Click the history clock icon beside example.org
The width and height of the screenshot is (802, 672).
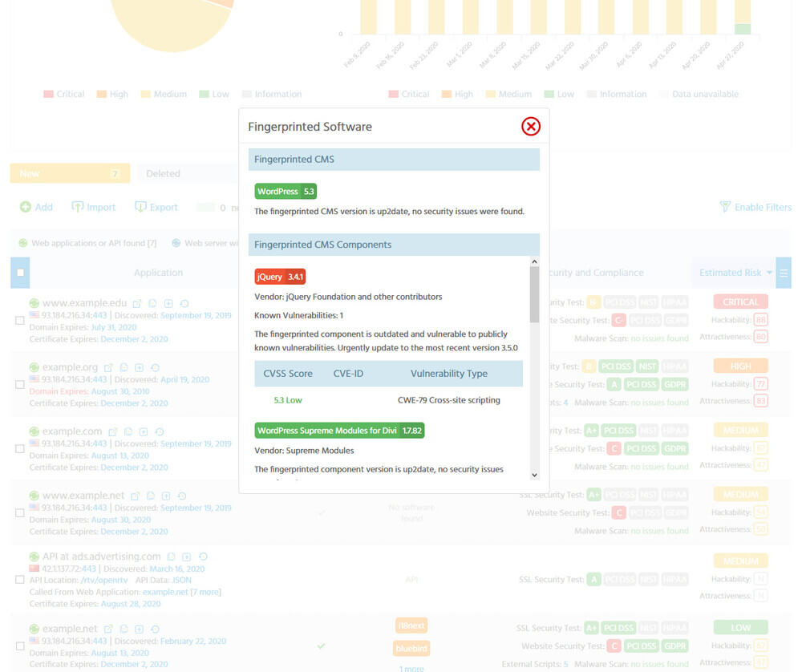tap(156, 367)
